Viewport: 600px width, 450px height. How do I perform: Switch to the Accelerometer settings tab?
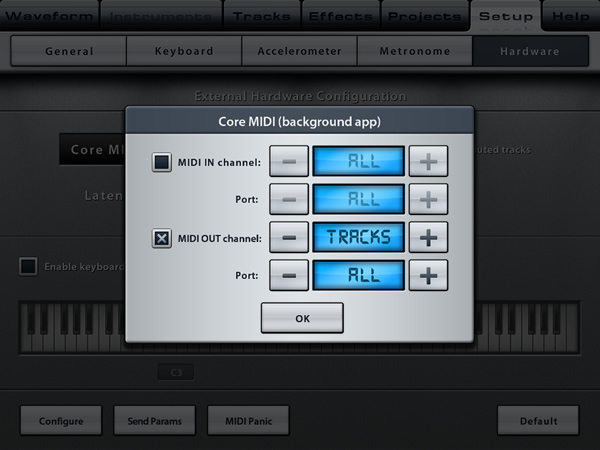tap(300, 51)
